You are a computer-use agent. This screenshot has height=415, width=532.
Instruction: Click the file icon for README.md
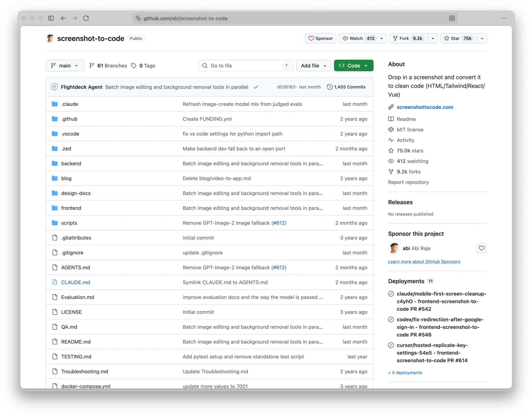coord(55,341)
